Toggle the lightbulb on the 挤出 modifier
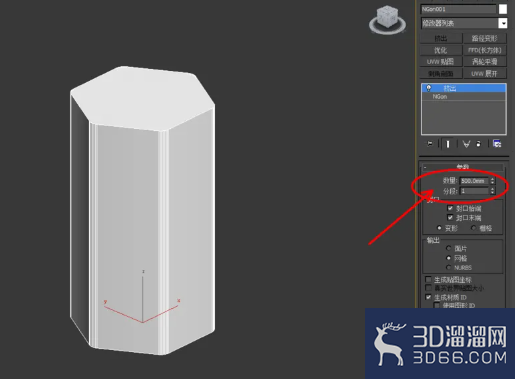 click(x=429, y=88)
